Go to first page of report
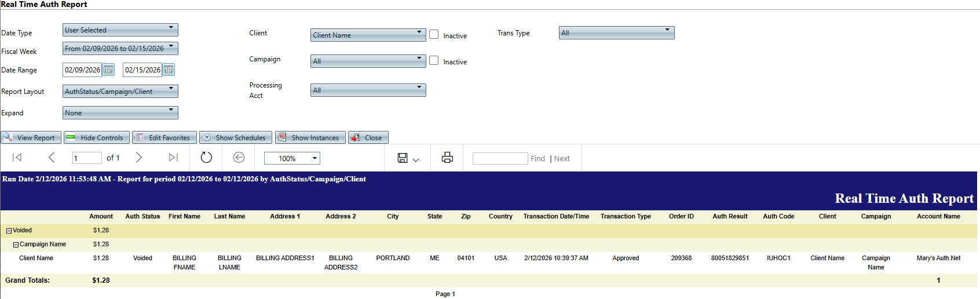Image resolution: width=980 pixels, height=299 pixels. click(17, 158)
